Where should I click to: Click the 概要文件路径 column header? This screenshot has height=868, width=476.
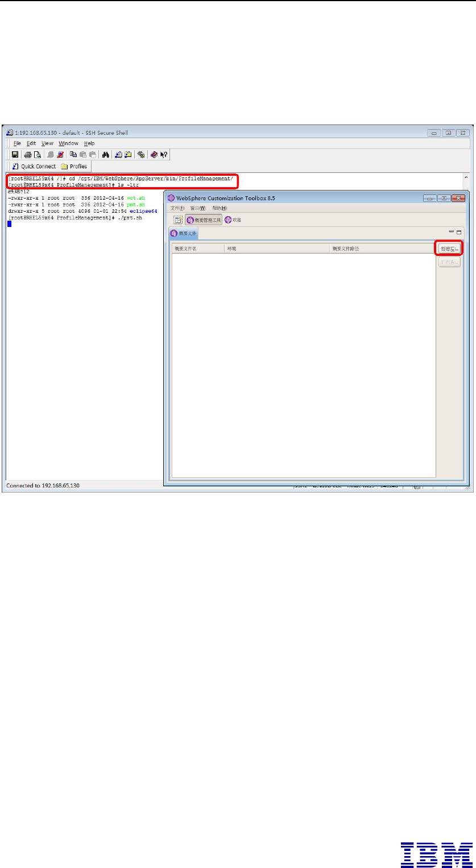point(383,249)
